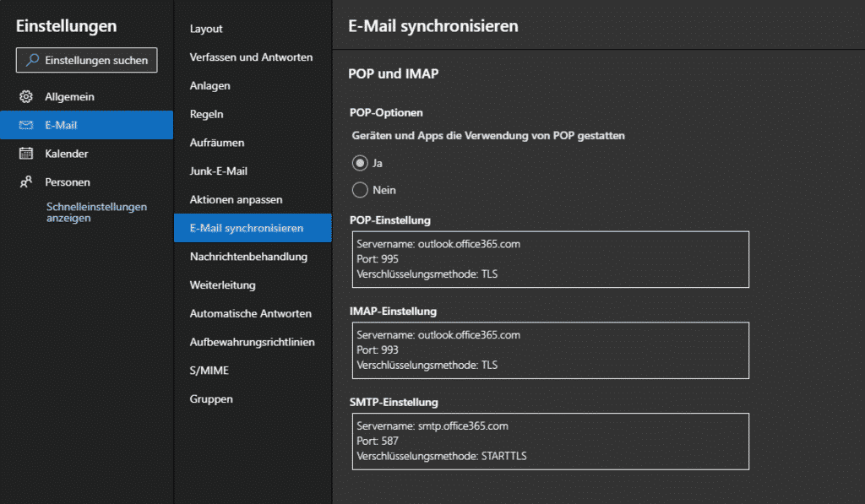Open the E-Mail settings category
Screen dimensions: 865x504
(x=87, y=125)
